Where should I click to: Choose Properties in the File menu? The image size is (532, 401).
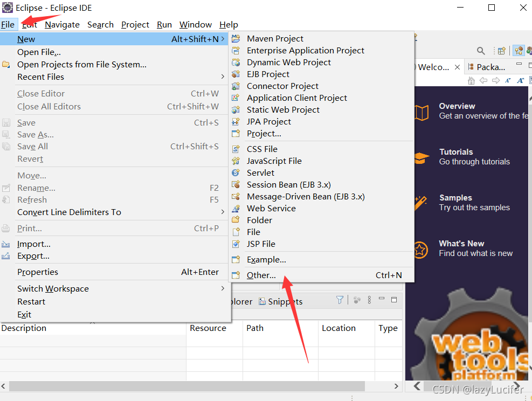[x=115, y=272]
